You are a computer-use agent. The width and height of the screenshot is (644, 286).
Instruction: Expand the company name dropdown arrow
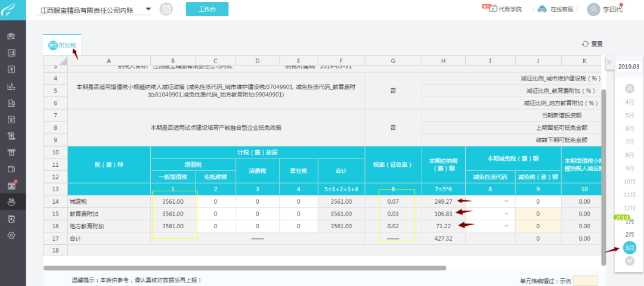148,8
